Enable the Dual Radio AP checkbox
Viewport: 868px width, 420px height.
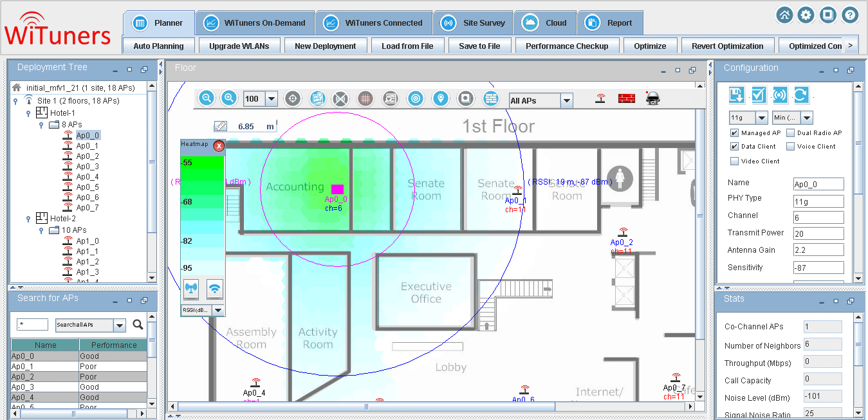coord(790,133)
